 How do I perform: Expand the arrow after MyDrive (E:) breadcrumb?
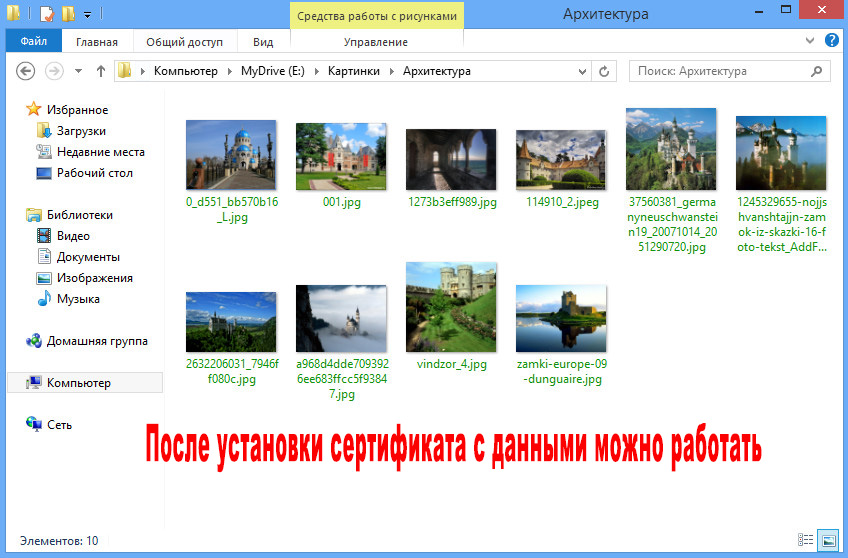point(316,71)
